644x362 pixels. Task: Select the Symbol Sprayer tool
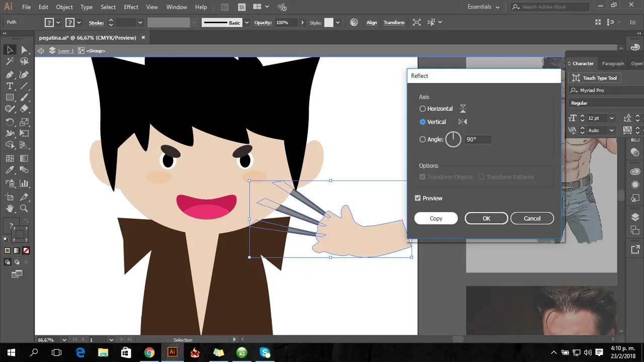coord(10,184)
